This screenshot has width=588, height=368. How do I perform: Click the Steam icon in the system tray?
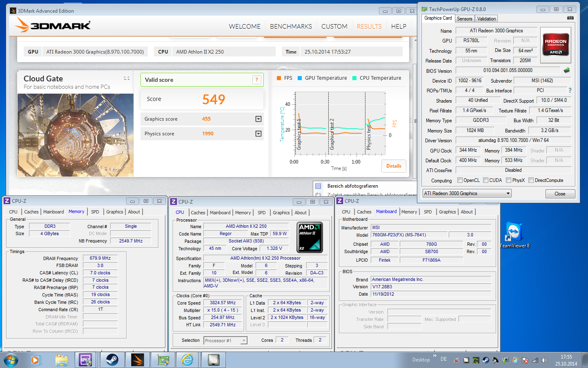486,360
